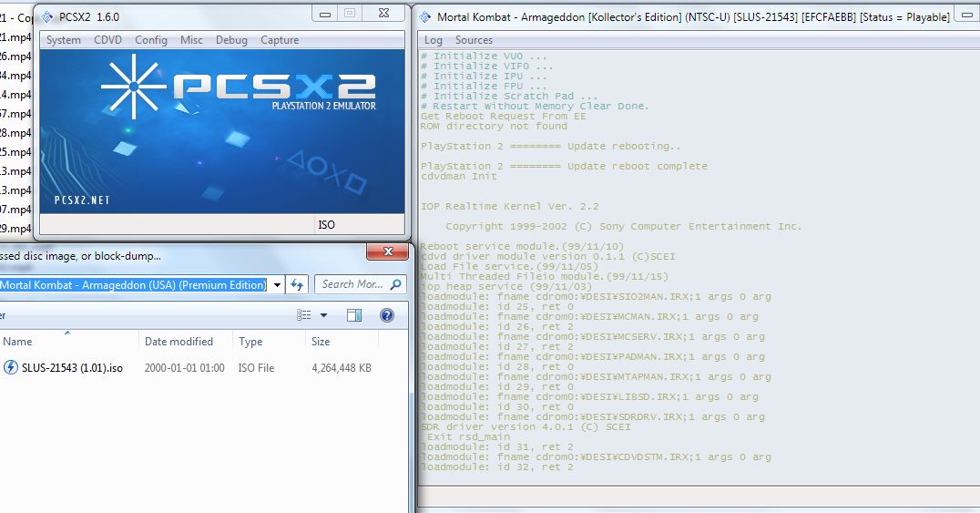Open the Config menu in PCSX2
The height and width of the screenshot is (513, 980).
tap(150, 40)
